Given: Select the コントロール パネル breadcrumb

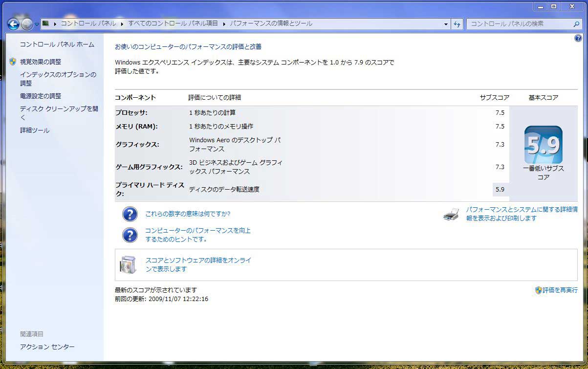Looking at the screenshot, I should (x=88, y=23).
